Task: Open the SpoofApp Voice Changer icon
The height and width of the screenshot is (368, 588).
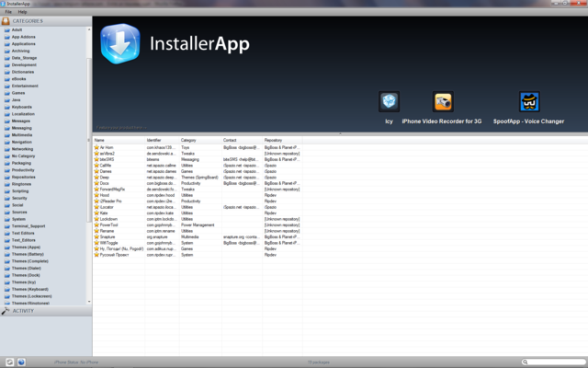Action: pyautogui.click(x=529, y=101)
